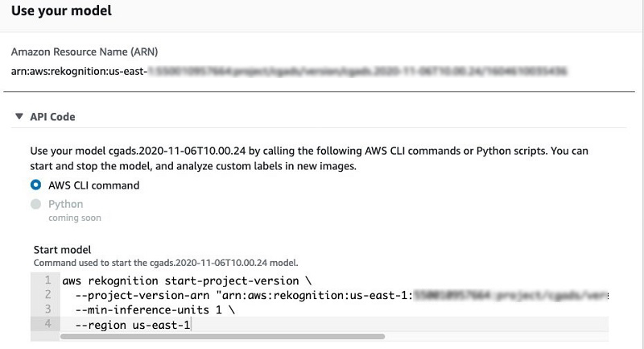This screenshot has height=349, width=644.
Task: Click the command description under Start model
Action: (166, 263)
